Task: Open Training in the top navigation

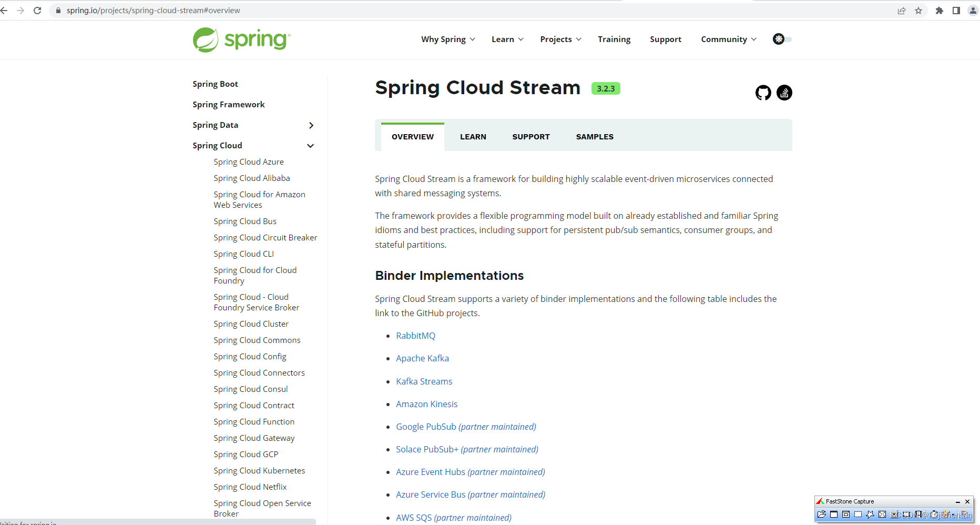Action: coord(614,39)
